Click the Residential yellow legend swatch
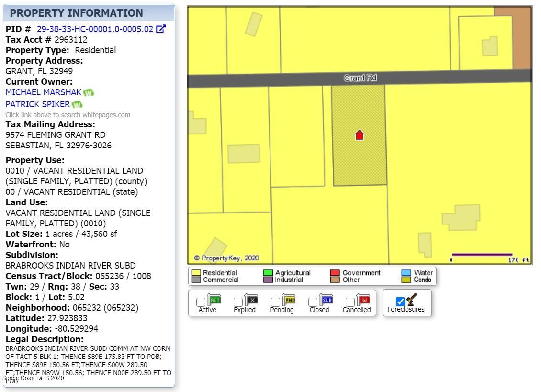The width and height of the screenshot is (541, 392). click(196, 273)
